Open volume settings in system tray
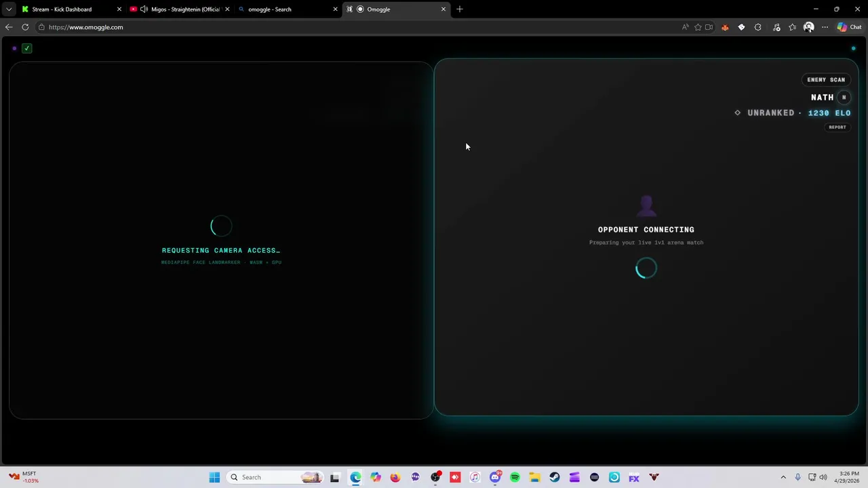Screen dimensions: 868x488 click(x=823, y=477)
